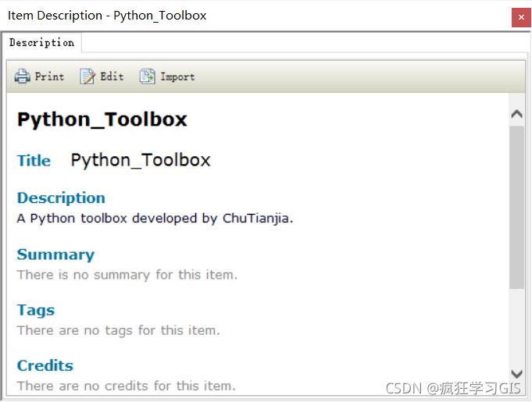Click the Print printer icon

22,76
